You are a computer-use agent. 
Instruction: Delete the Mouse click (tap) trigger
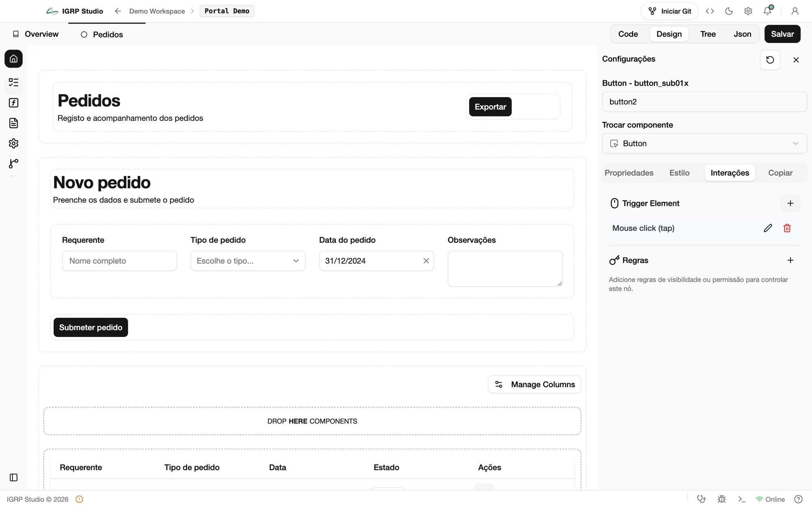[x=787, y=228]
